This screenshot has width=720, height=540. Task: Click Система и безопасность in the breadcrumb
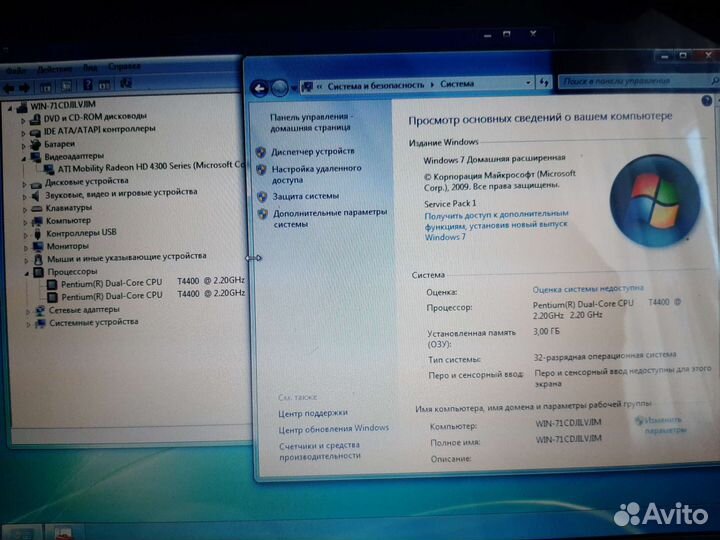click(x=376, y=85)
